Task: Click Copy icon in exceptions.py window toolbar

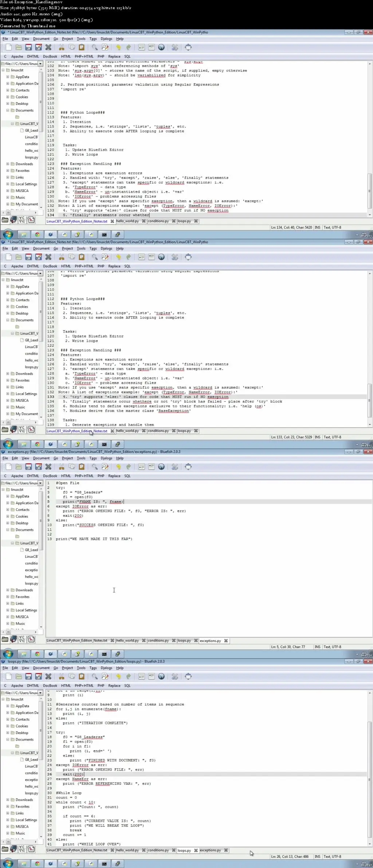Action: 72,466
